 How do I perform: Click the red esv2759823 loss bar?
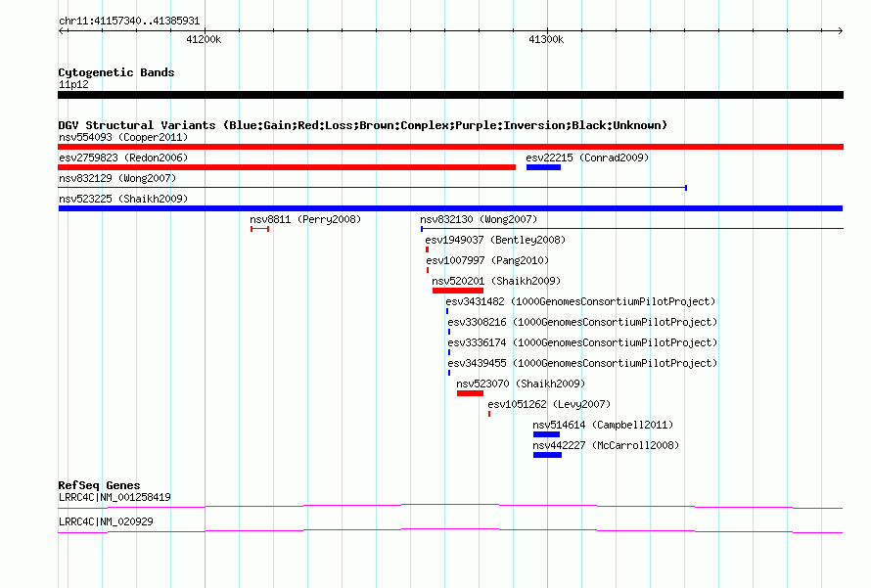(x=287, y=167)
